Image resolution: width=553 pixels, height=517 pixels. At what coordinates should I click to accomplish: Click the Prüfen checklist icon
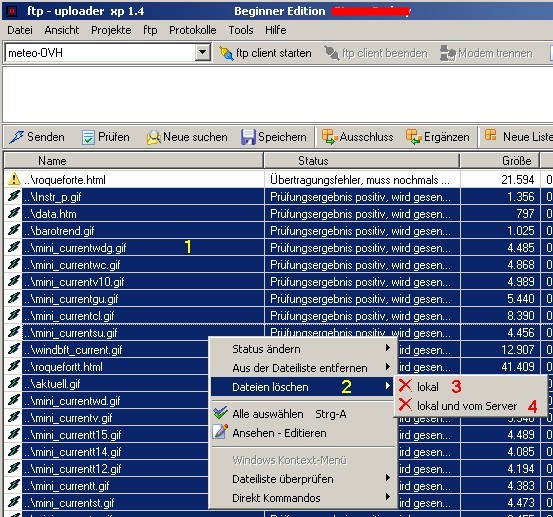click(88, 137)
